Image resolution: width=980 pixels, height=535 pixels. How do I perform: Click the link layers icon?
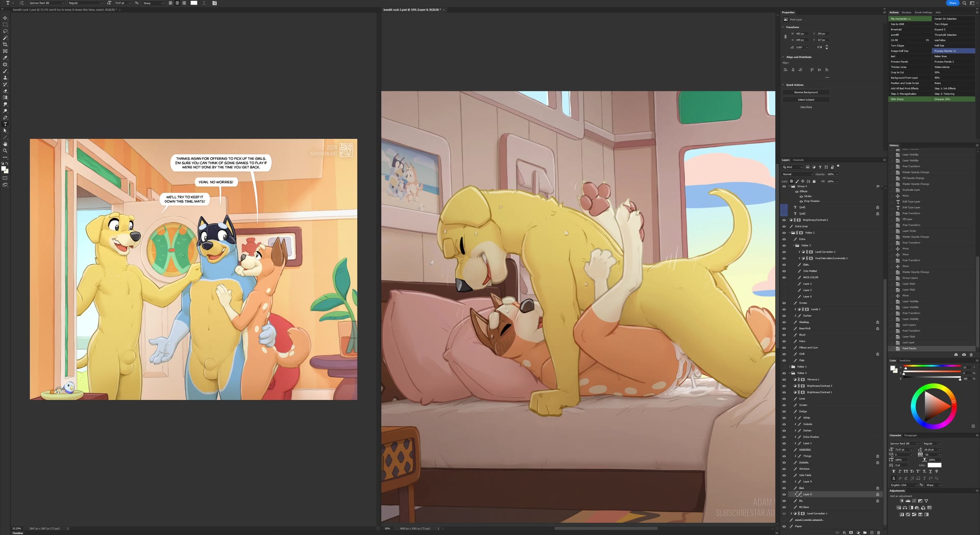tap(837, 532)
